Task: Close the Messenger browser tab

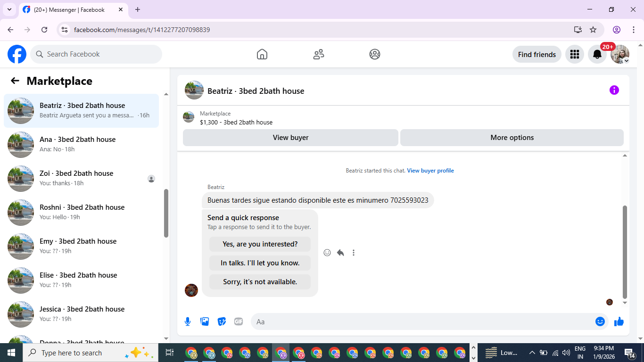Action: (x=121, y=9)
